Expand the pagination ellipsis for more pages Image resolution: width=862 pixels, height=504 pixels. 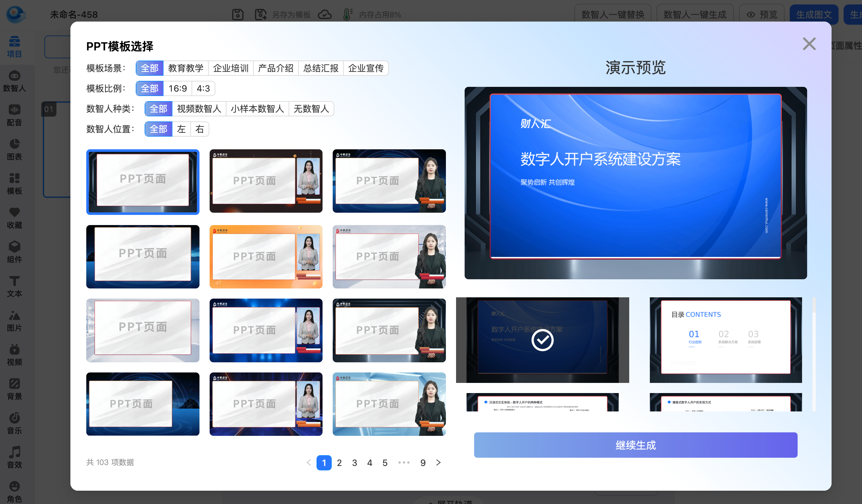[x=404, y=462]
